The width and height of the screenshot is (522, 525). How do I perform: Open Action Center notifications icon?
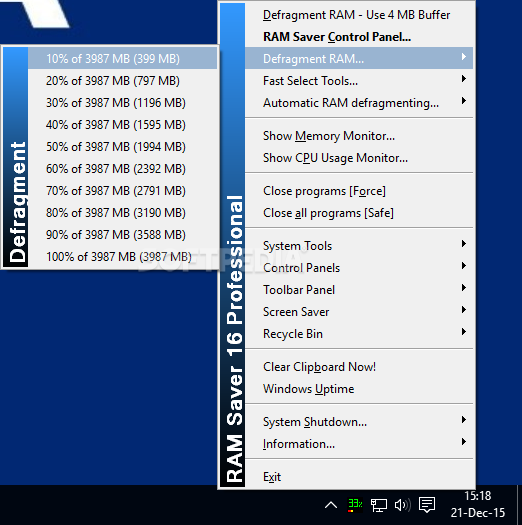point(427,505)
